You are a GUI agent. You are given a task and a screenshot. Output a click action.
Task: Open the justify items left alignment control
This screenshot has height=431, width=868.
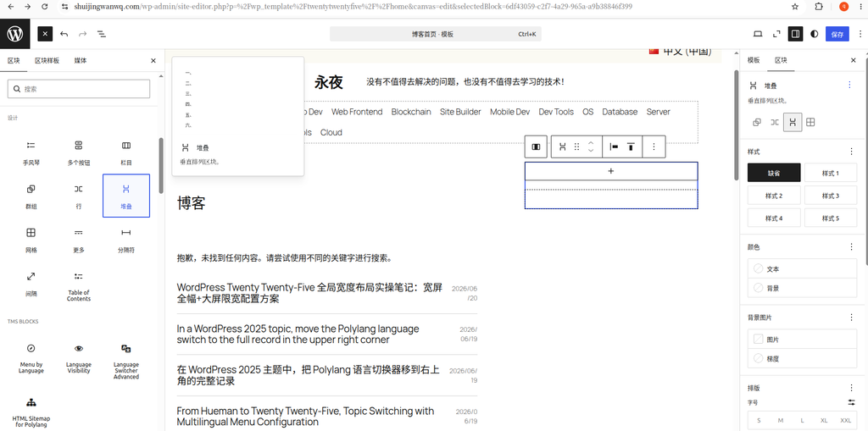[614, 146]
